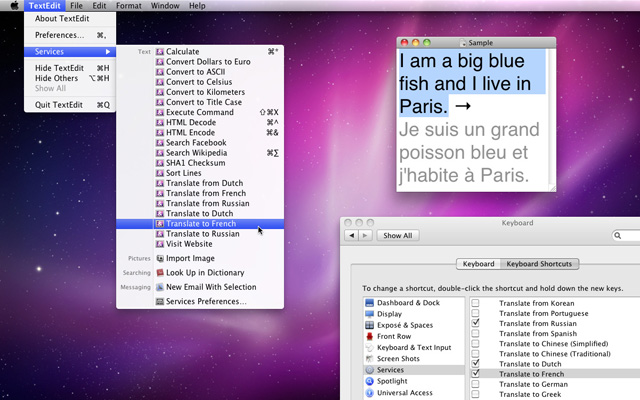Click the search field in Keyboard window
Screen dimensions: 640x400
[x=628, y=236]
